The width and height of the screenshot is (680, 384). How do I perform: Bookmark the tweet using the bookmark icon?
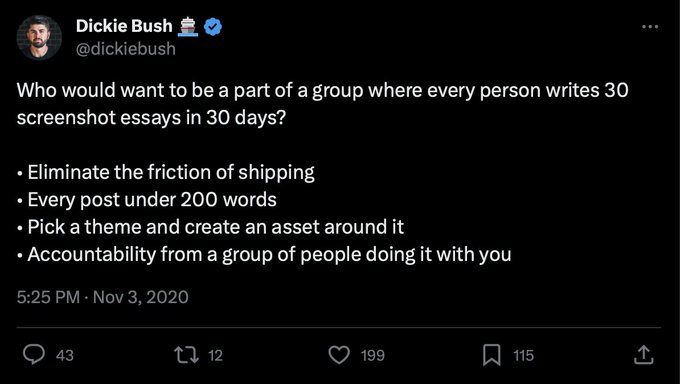pos(492,355)
